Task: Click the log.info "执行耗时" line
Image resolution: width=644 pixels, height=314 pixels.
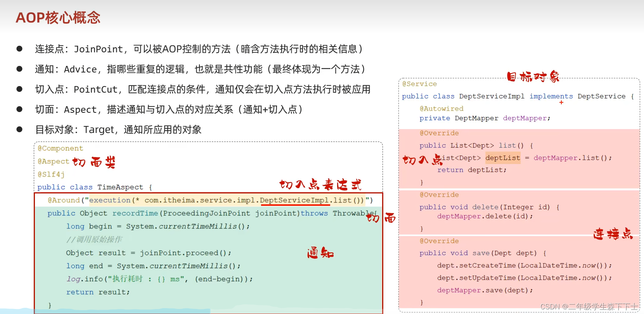Action: [159, 279]
